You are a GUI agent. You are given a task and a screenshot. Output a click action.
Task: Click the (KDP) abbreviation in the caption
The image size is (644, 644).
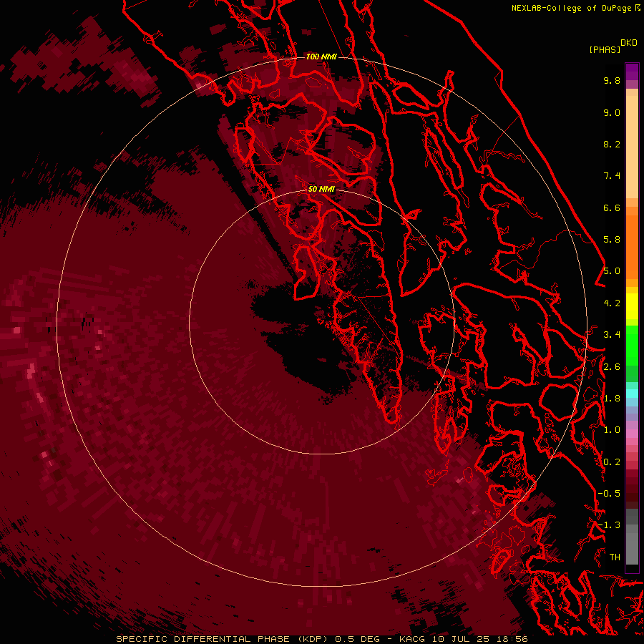tap(313, 639)
